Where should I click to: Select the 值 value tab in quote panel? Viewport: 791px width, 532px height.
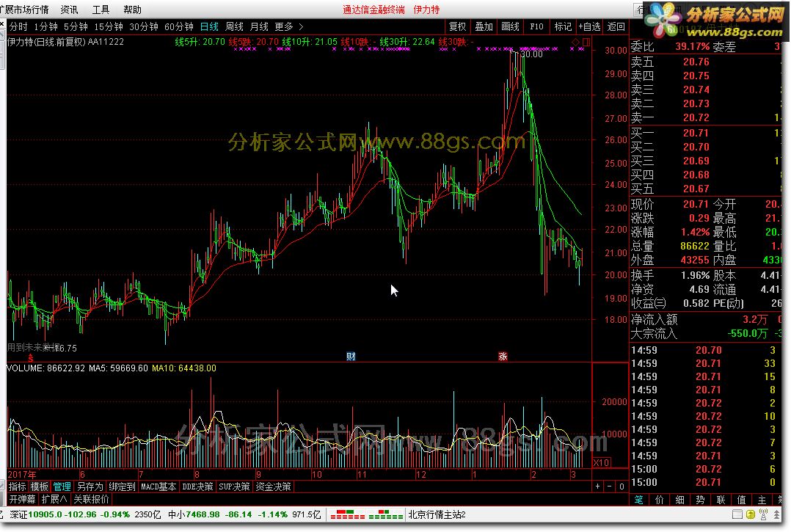(741, 500)
